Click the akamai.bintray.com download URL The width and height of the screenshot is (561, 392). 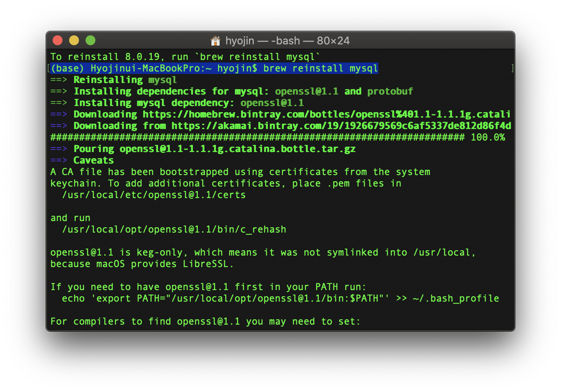point(341,126)
